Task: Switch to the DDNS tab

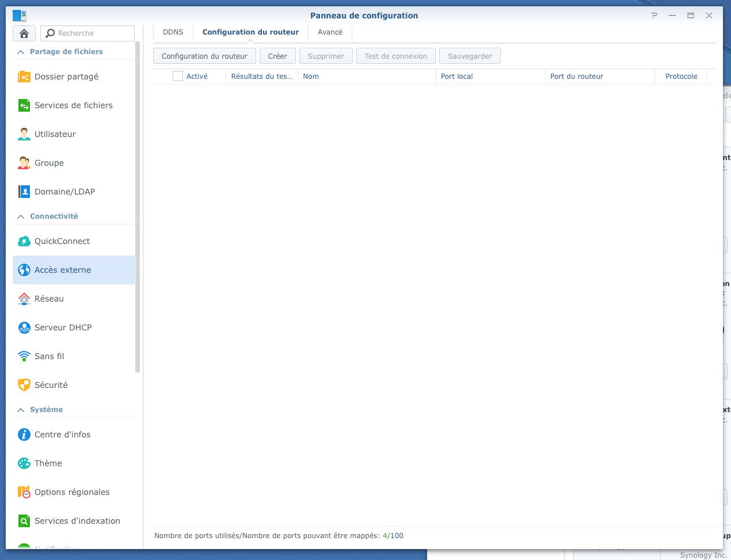Action: (173, 32)
